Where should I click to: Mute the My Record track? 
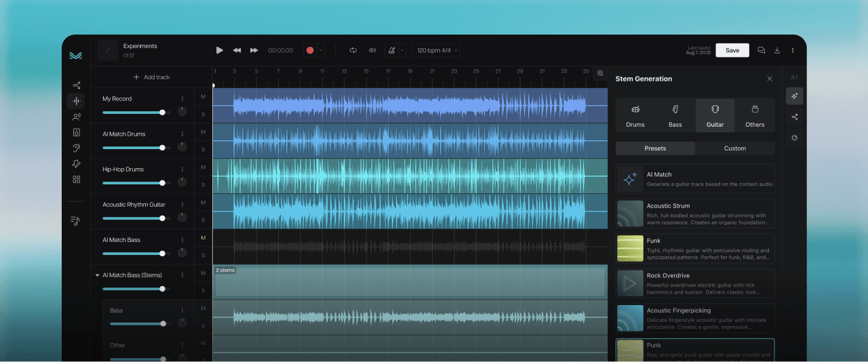pos(203,97)
